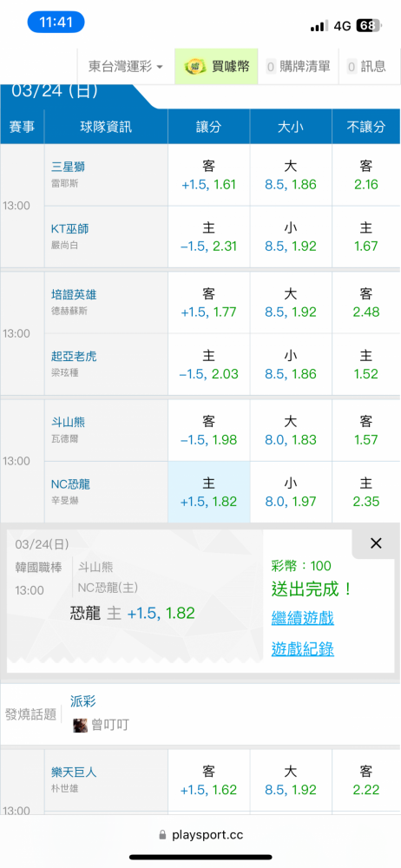Pick 大 8.5, 1.92 for 培證英雄 game
This screenshot has width=401, height=868.
[291, 303]
